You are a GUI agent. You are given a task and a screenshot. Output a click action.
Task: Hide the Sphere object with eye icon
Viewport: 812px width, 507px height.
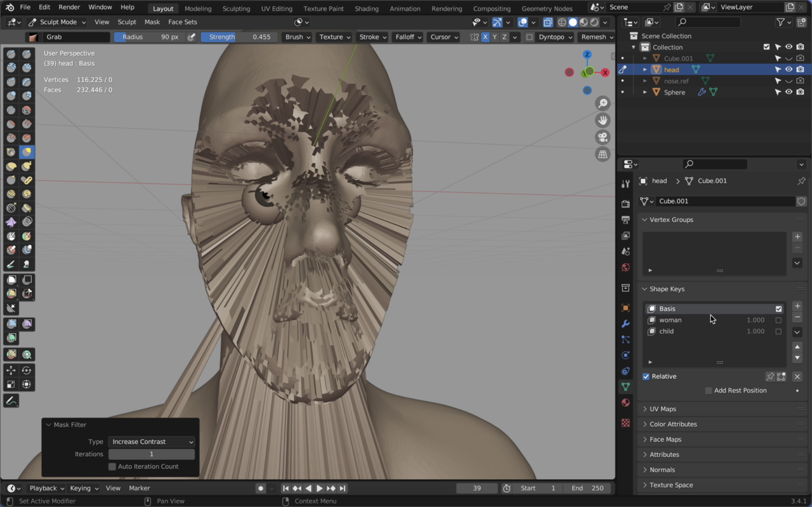point(789,92)
